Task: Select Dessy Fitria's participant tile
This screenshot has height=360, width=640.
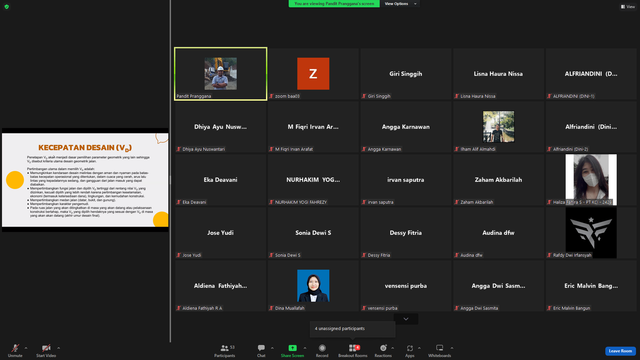Action: 406,233
